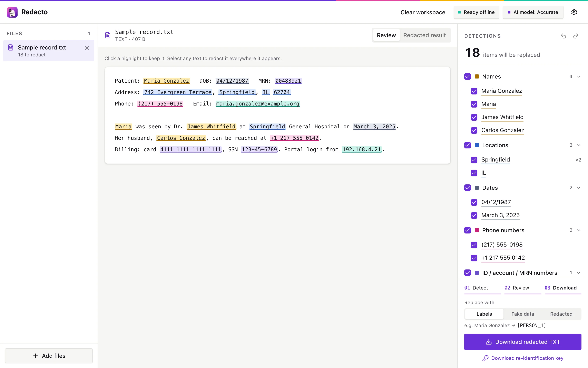Click the highlighted email maria.gonzalez@example.org
588x368 pixels.
257,104
